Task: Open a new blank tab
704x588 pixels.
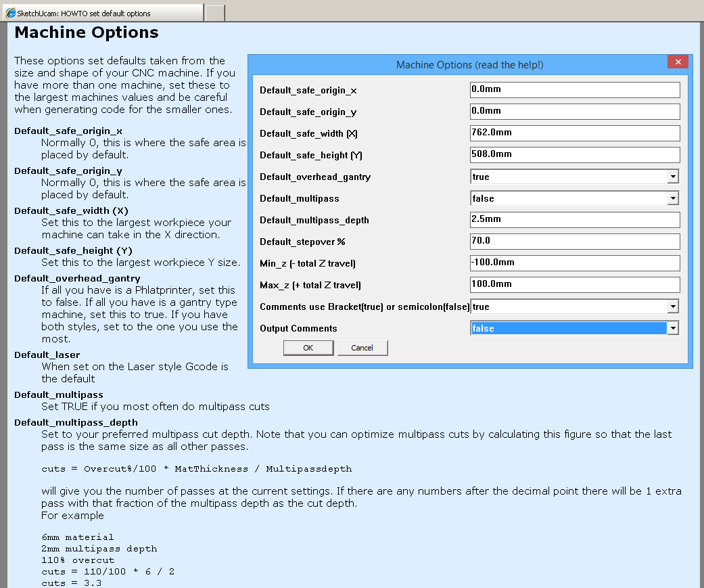Action: [x=214, y=13]
